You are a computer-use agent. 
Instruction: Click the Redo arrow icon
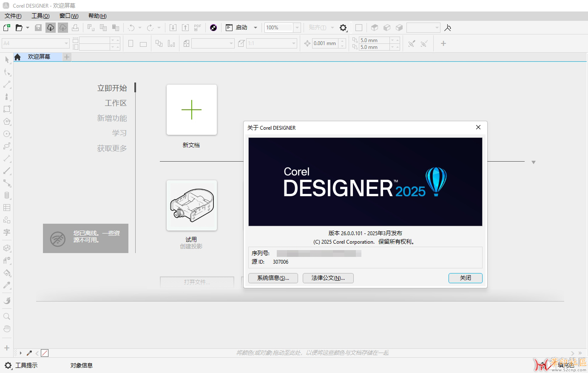click(x=150, y=28)
